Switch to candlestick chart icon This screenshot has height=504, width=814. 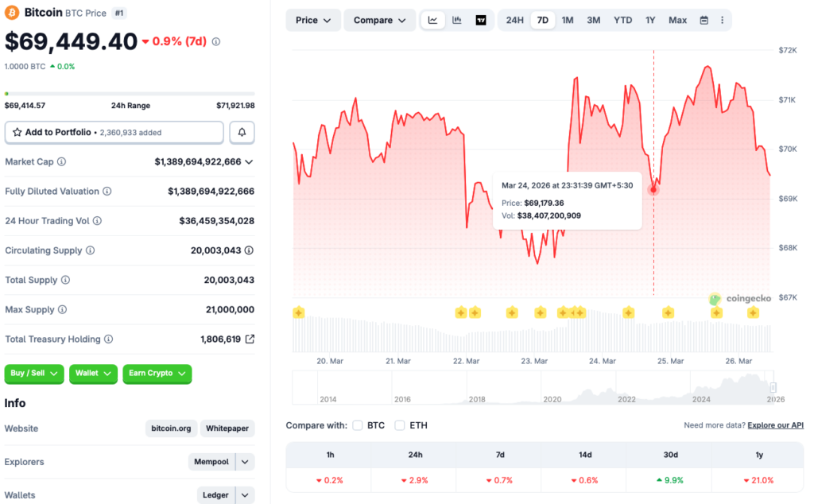(456, 20)
